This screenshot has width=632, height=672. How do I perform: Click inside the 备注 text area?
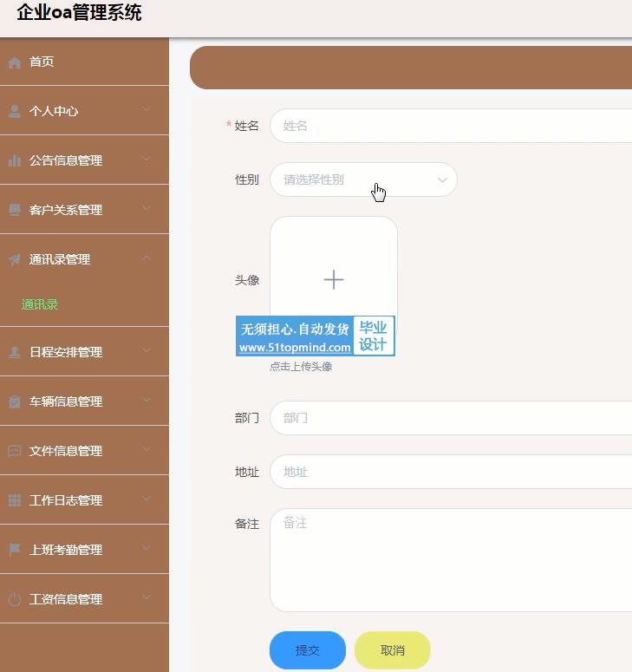(451, 560)
